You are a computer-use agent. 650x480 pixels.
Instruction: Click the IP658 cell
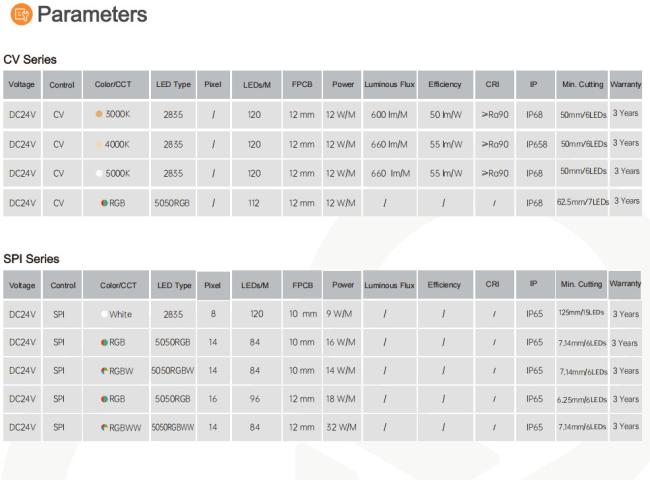click(536, 144)
